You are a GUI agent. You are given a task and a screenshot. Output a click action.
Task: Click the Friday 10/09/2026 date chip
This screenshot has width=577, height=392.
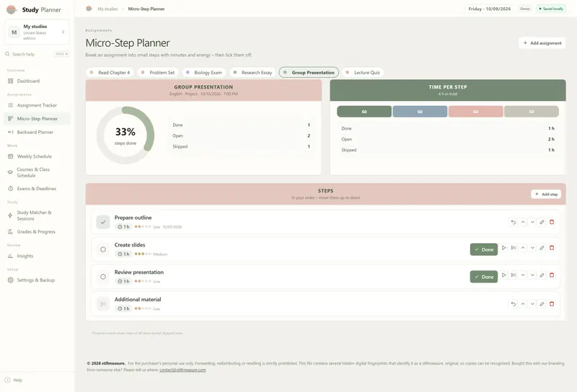point(490,9)
